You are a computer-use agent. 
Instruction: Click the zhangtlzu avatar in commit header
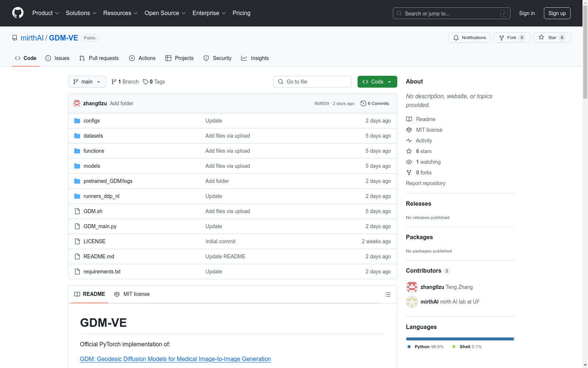pyautogui.click(x=77, y=103)
